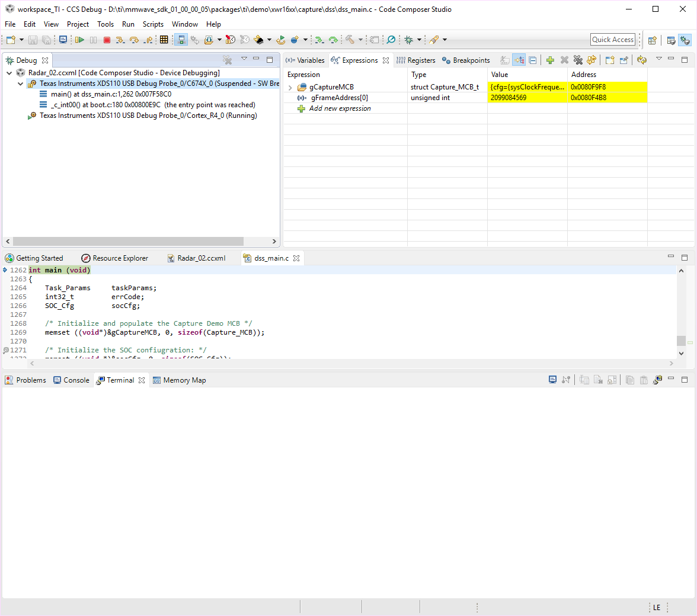The image size is (697, 616).
Task: Collapse the Radar_02.ccxml debug tree node
Action: 9,73
